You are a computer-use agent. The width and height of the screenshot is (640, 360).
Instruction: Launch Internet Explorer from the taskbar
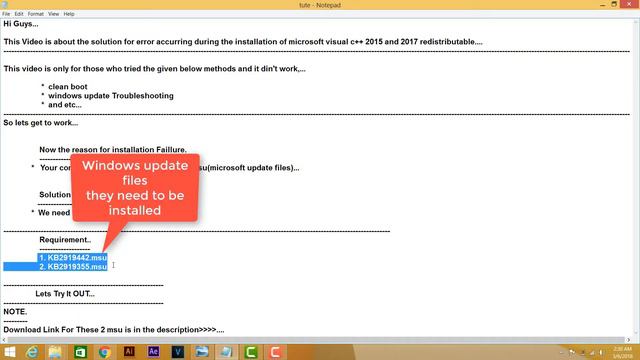coord(32,352)
